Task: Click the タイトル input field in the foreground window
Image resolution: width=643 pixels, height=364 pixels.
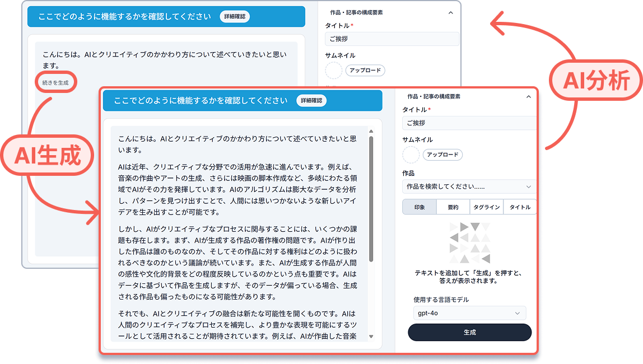Action: 468,123
